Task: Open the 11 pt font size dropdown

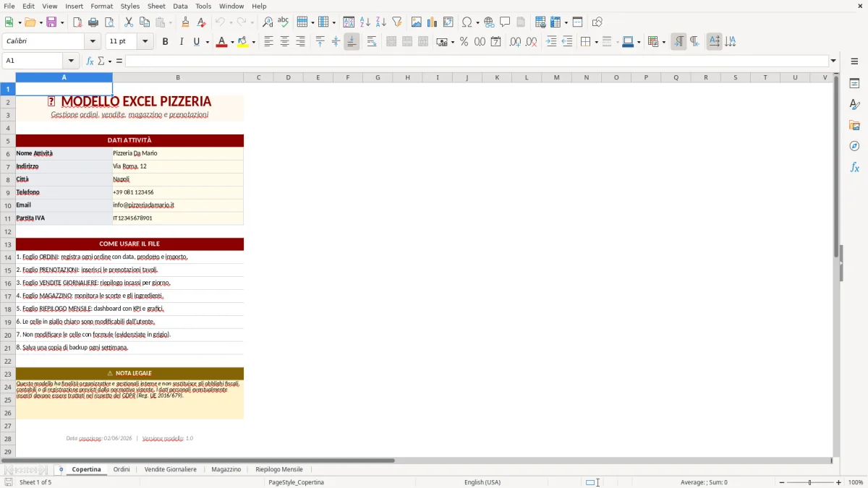Action: (145, 42)
